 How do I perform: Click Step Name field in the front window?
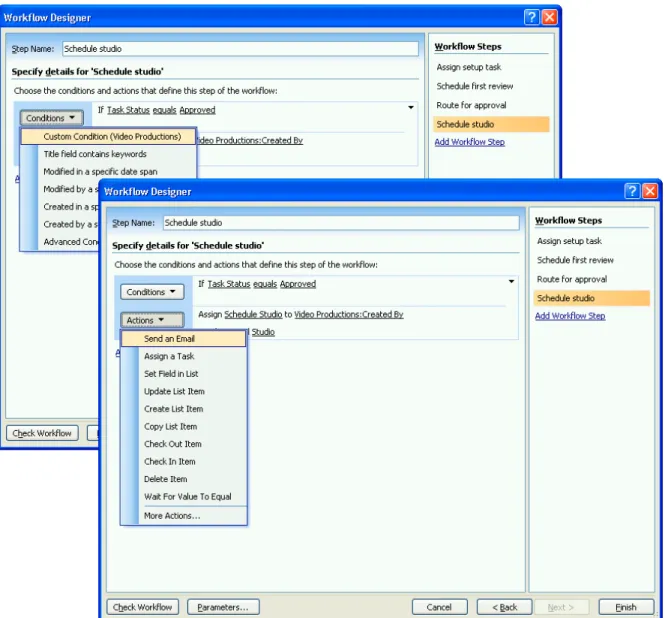[x=341, y=223]
